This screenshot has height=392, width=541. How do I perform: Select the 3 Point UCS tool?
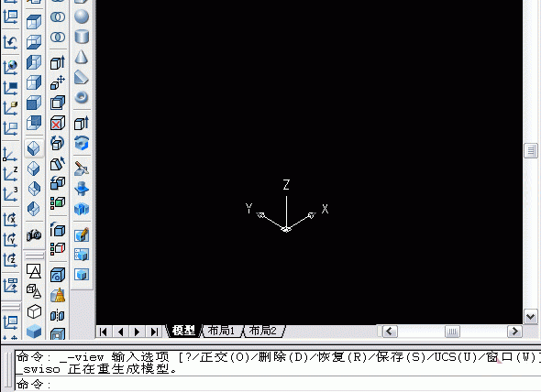pos(10,194)
